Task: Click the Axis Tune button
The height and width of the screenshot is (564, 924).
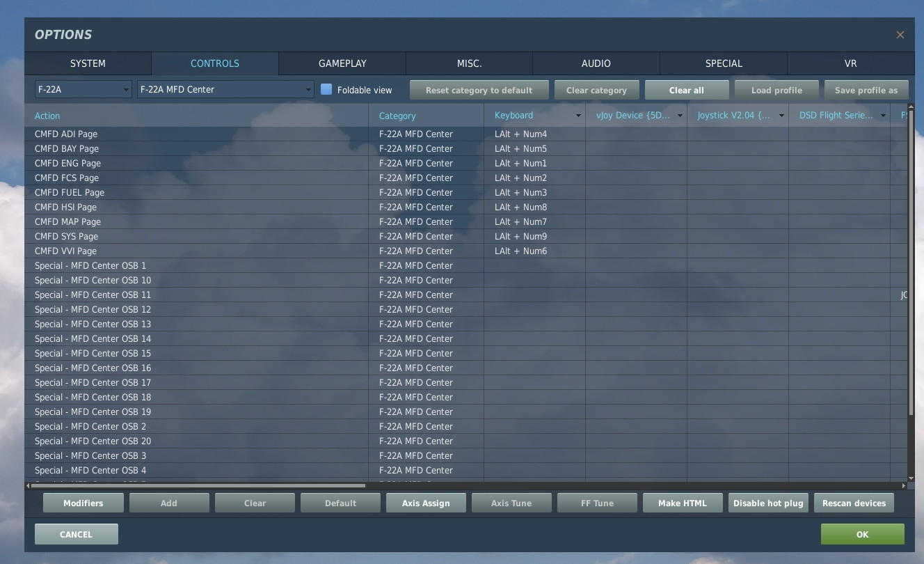Action: click(x=511, y=503)
